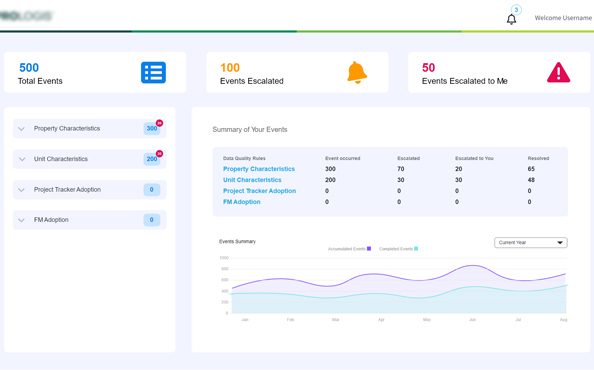This screenshot has width=594, height=370.
Task: Open the Project Tracker Adoption link
Action: [x=259, y=191]
